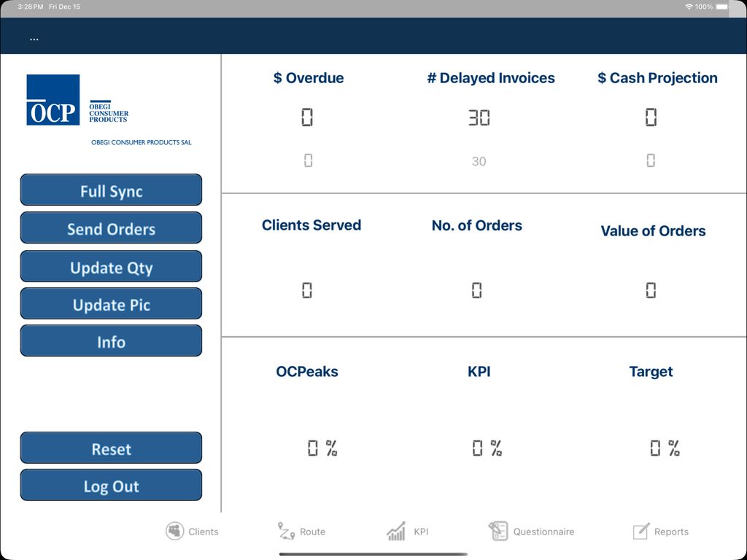Open the KPI chart icon

397,531
